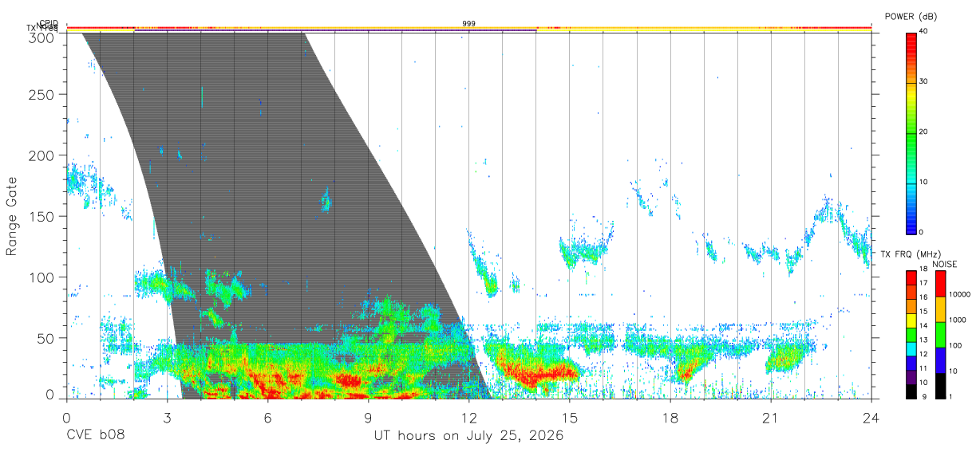Viewport: 980px width, 452px height.
Task: Click the 21 tick on UT hours axis
Action: pos(771,418)
